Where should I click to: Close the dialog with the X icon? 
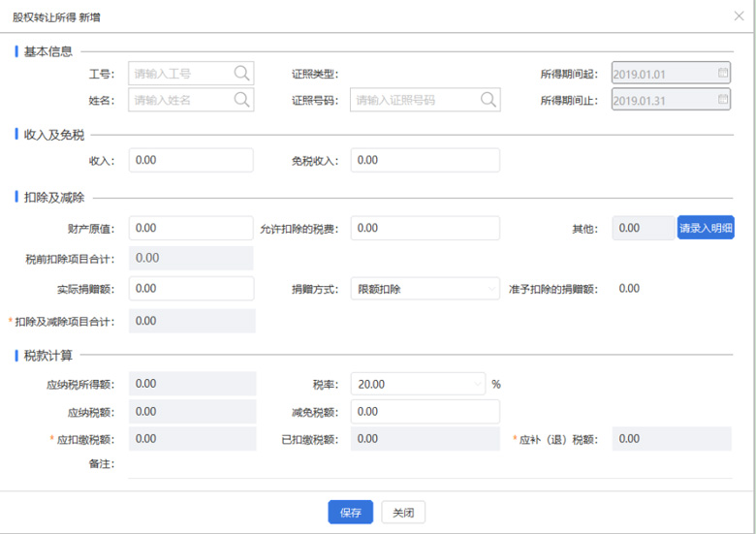(740, 16)
